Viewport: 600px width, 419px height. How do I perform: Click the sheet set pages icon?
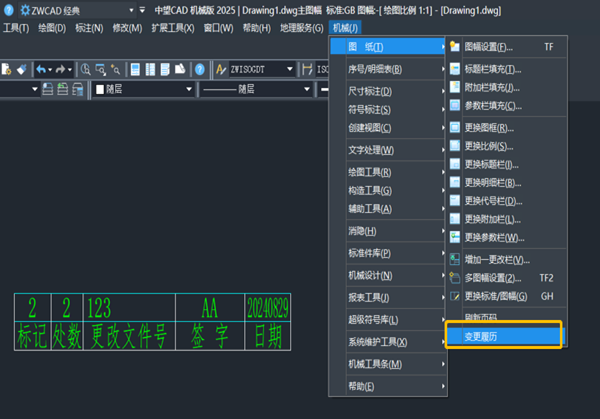(180, 69)
